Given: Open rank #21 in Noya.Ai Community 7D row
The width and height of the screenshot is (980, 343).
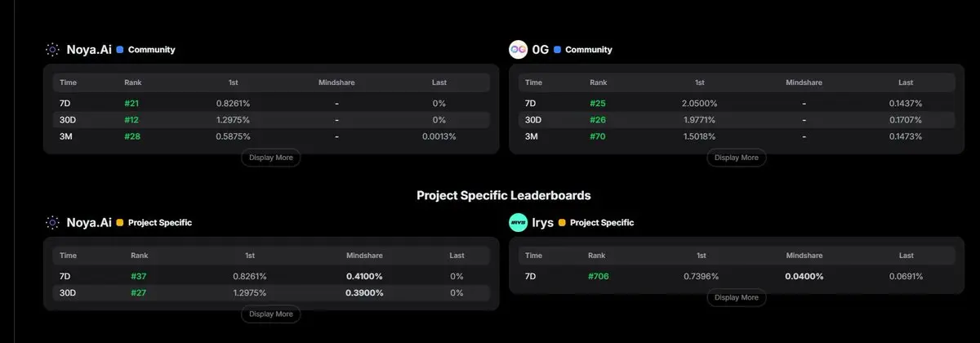Looking at the screenshot, I should 132,104.
